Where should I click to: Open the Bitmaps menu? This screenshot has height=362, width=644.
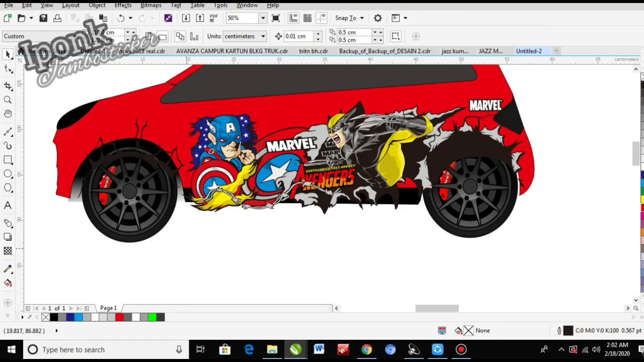(x=151, y=5)
